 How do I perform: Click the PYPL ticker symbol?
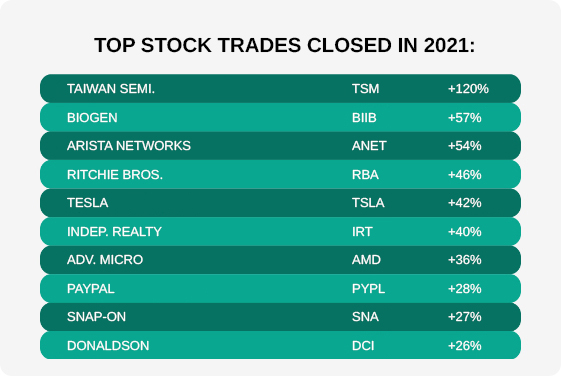coord(369,289)
